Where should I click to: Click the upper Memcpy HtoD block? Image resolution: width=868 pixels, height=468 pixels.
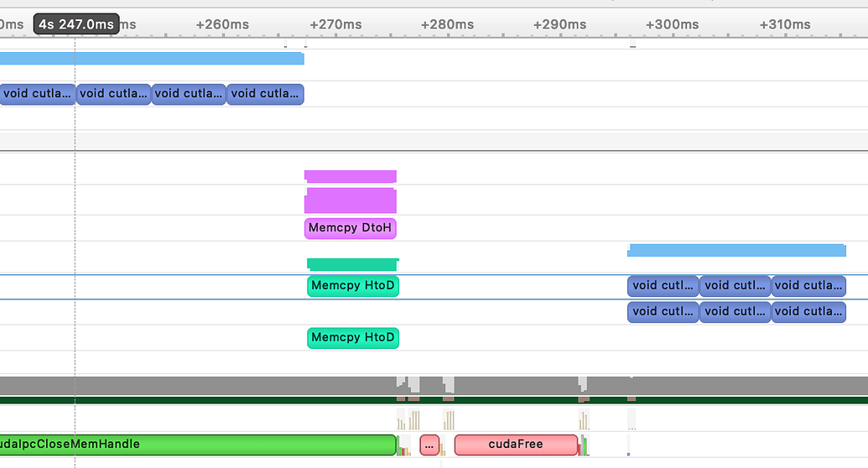point(352,286)
